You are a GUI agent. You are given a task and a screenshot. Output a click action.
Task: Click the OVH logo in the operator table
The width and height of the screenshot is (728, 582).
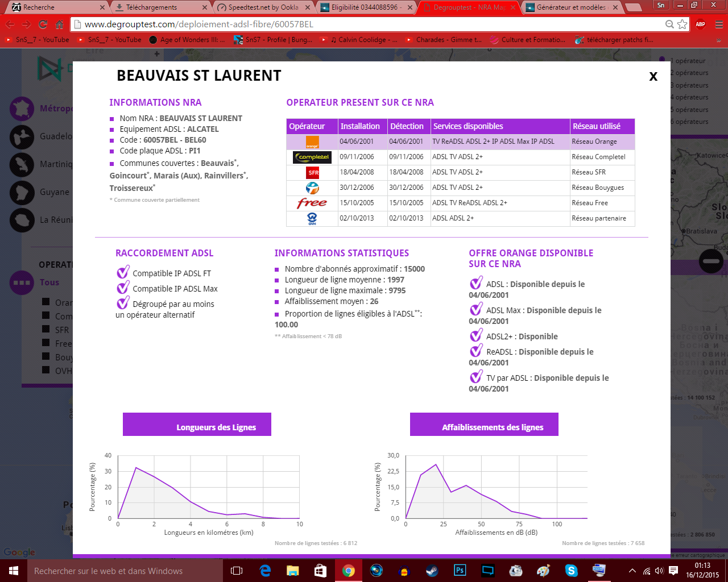[x=312, y=219]
